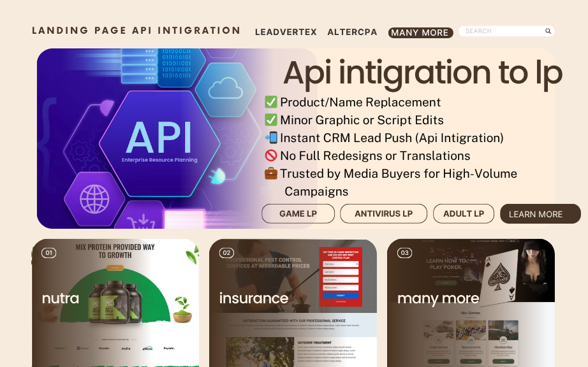Click the plug icon near API hexagon
This screenshot has width=588, height=367.
click(217, 176)
